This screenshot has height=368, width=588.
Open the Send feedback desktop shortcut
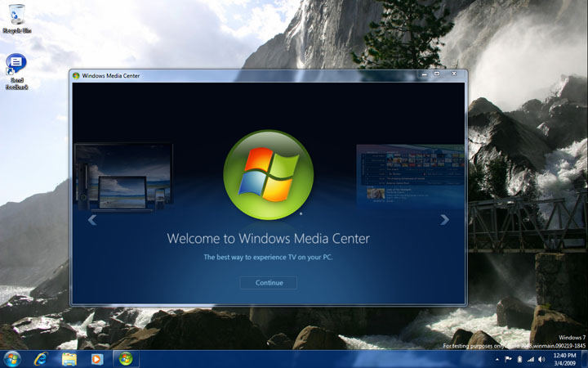coord(16,71)
